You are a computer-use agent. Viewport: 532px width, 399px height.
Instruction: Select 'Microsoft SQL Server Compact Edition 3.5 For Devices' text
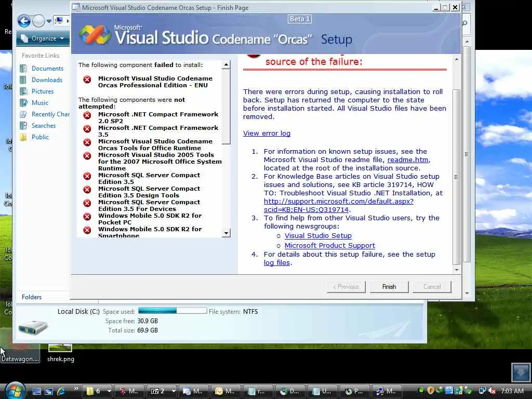pos(149,206)
